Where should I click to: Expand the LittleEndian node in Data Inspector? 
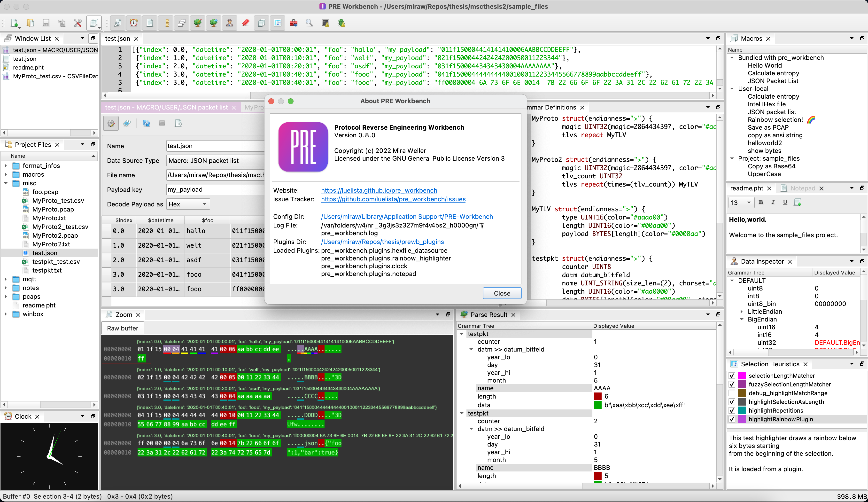click(x=742, y=312)
